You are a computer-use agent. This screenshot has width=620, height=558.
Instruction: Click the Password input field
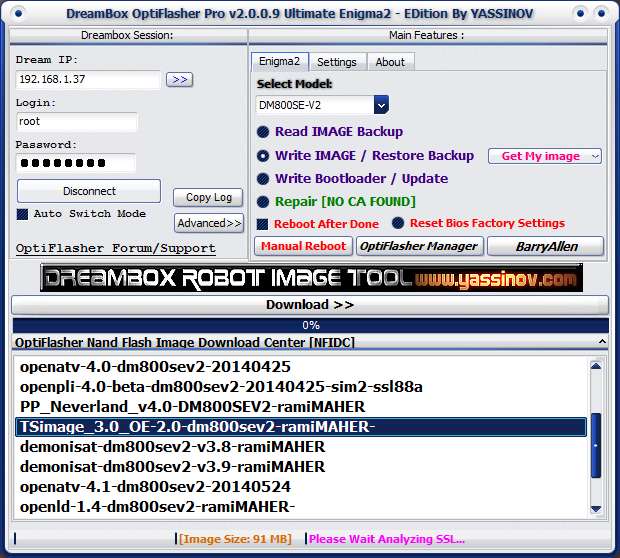click(x=76, y=163)
